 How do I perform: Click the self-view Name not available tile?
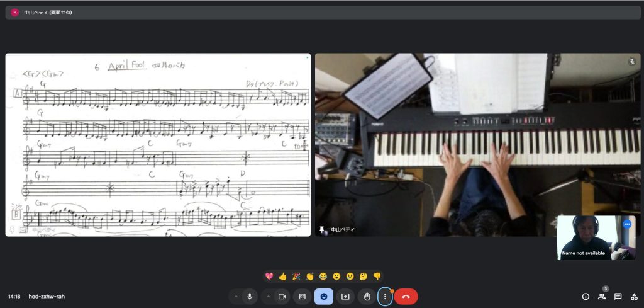(x=596, y=237)
